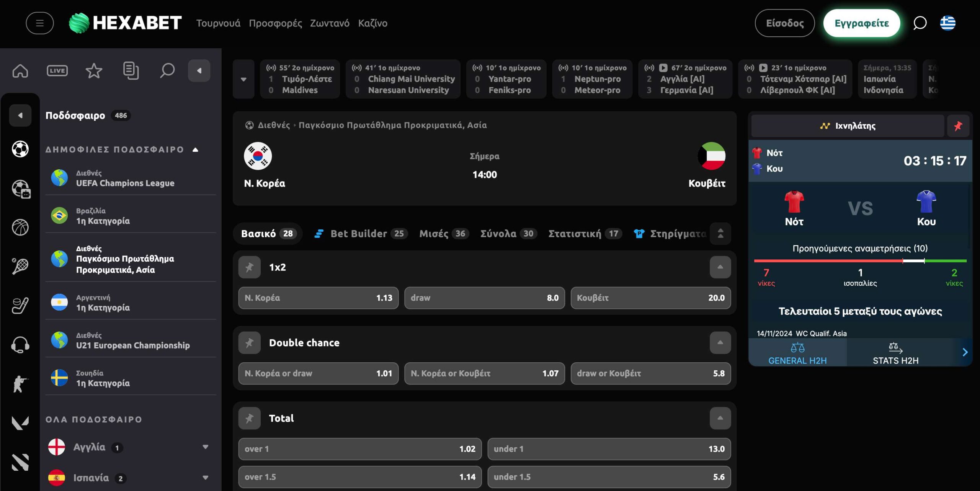980x491 pixels.
Task: Select basketball in the sports sidebar
Action: coord(20,227)
